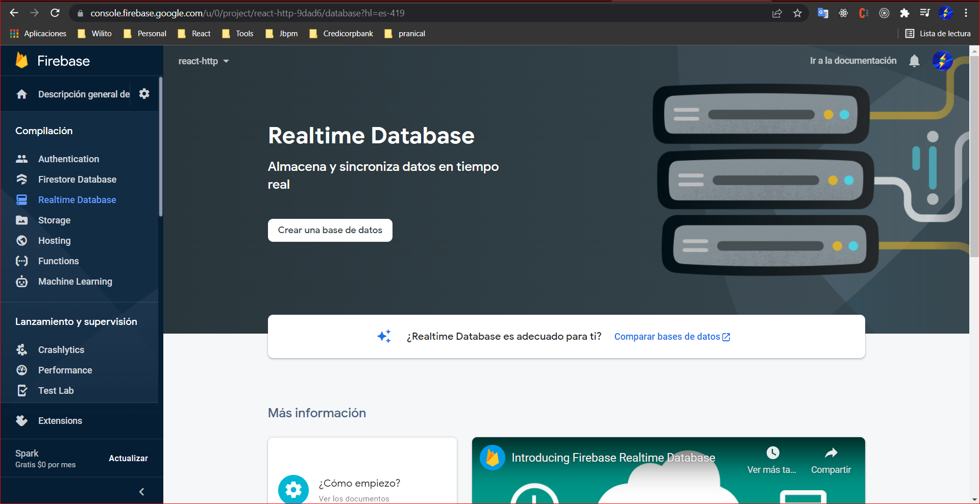This screenshot has height=504, width=980.
Task: Open the React bookmarks folder
Action: (x=194, y=34)
